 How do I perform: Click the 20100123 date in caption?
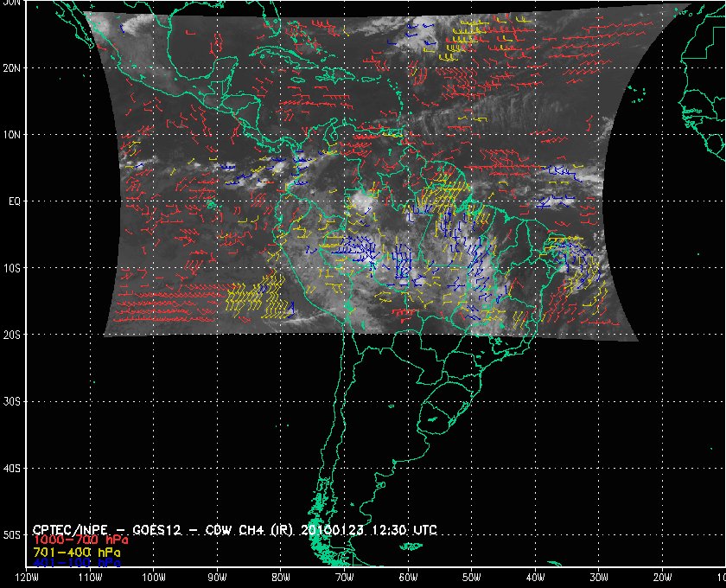click(331, 529)
